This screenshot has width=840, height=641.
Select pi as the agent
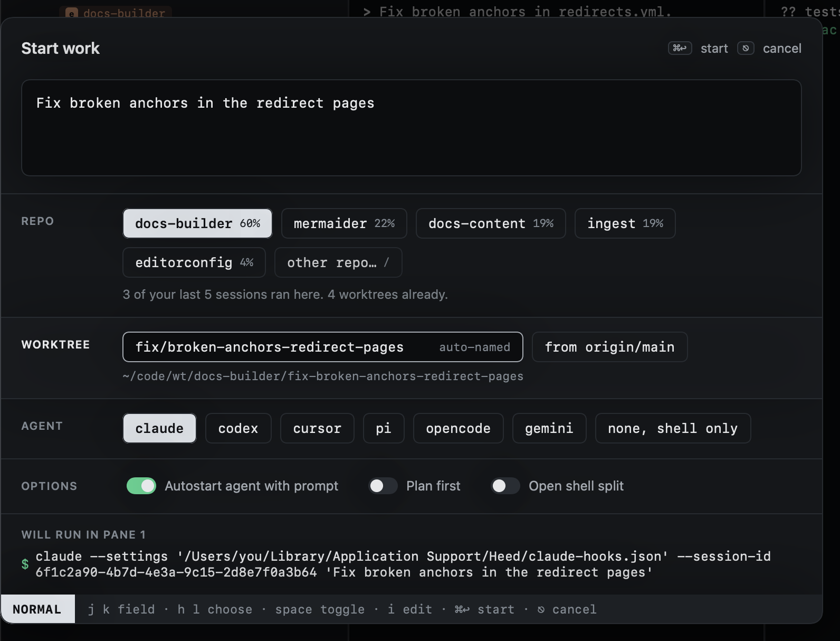(x=384, y=428)
